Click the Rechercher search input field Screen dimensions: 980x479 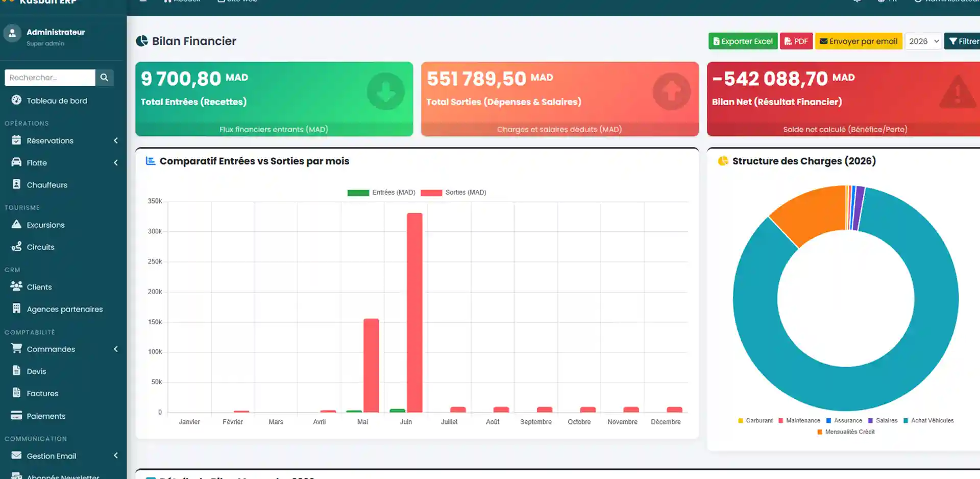50,78
